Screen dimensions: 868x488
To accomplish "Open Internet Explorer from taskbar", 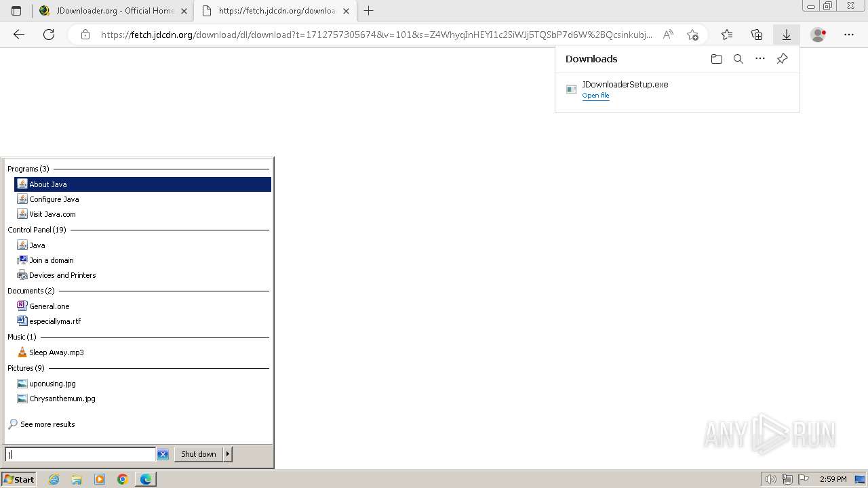I will click(54, 479).
